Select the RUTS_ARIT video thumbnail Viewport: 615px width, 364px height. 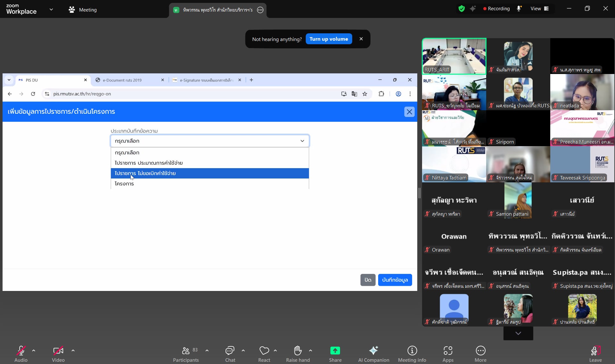pyautogui.click(x=454, y=56)
